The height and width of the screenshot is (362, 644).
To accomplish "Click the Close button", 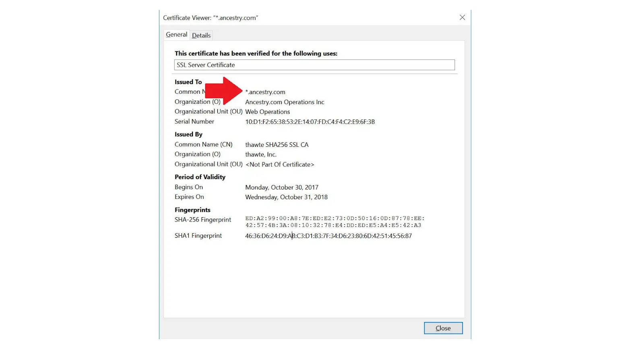I will pyautogui.click(x=443, y=328).
